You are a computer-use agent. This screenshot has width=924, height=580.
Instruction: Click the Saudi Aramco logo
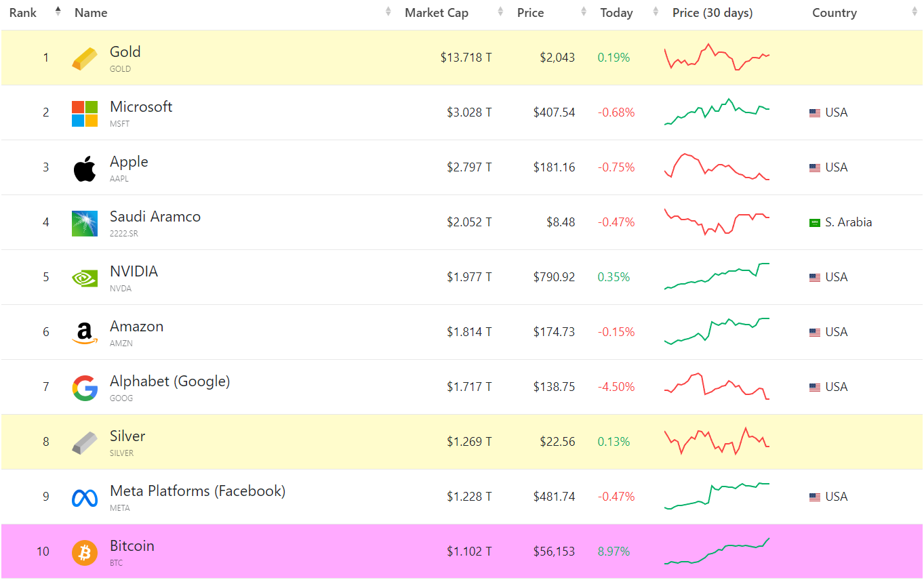[85, 223]
